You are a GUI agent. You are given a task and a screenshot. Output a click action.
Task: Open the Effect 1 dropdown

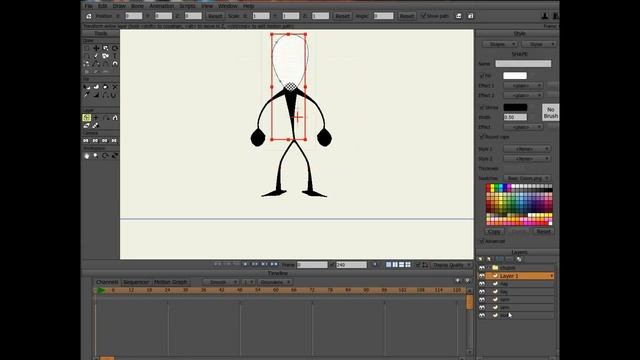pos(523,86)
